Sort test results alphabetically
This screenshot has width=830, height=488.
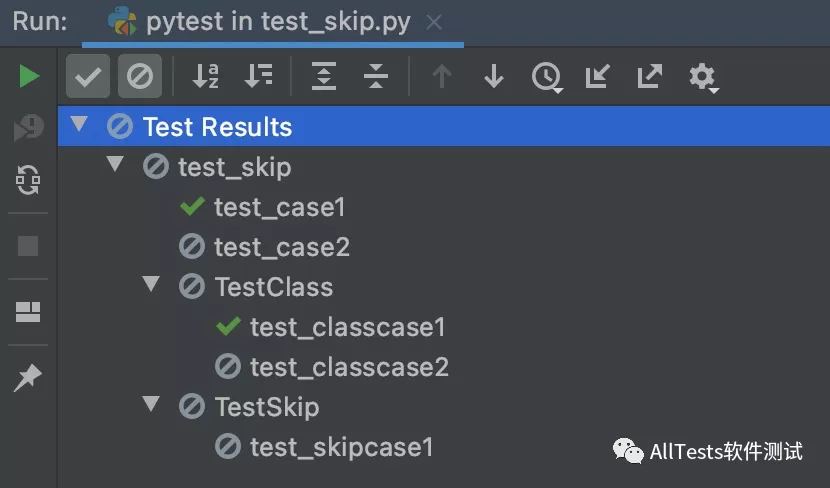click(205, 77)
